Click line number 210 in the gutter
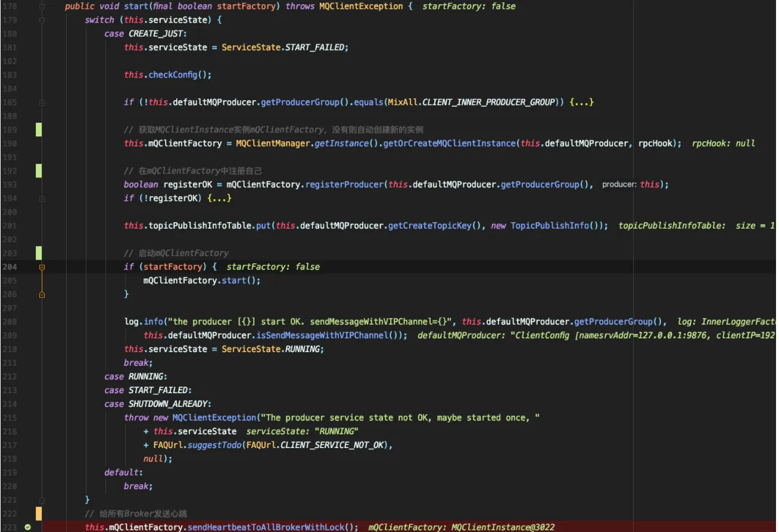Image resolution: width=779 pixels, height=532 pixels. pos(10,349)
